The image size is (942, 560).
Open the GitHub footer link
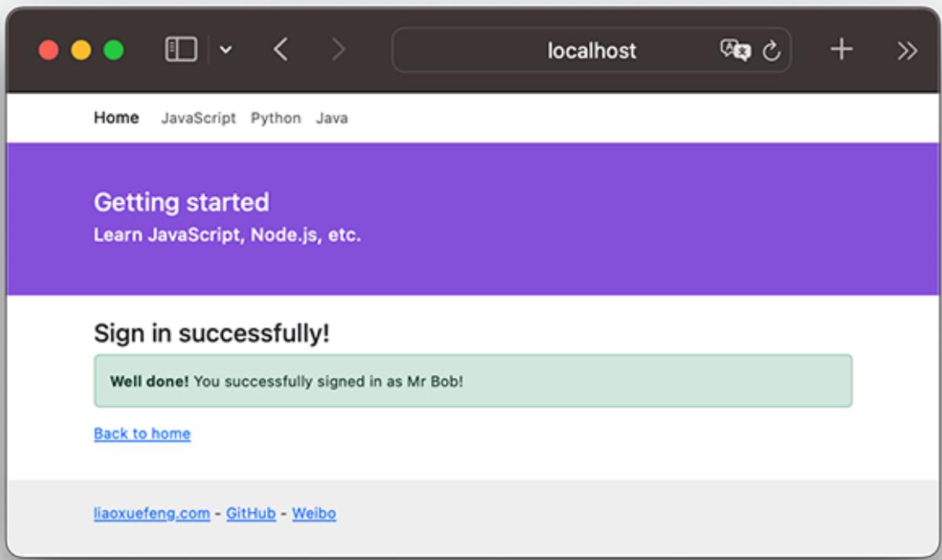[x=250, y=514]
